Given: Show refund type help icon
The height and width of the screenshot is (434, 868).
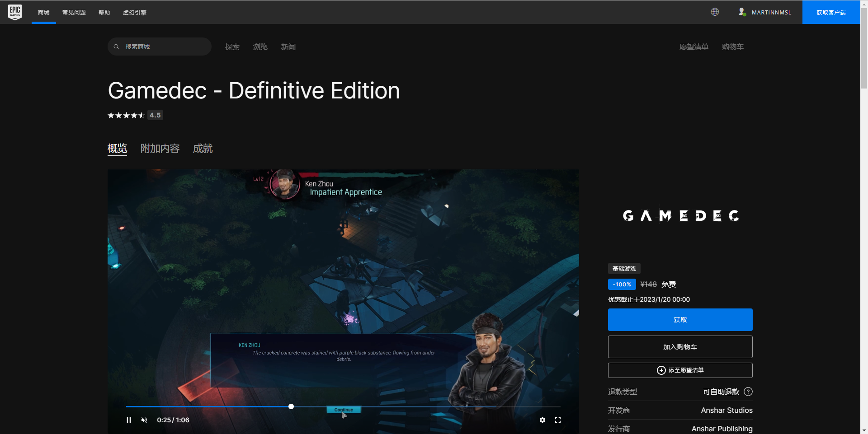Looking at the screenshot, I should [748, 392].
